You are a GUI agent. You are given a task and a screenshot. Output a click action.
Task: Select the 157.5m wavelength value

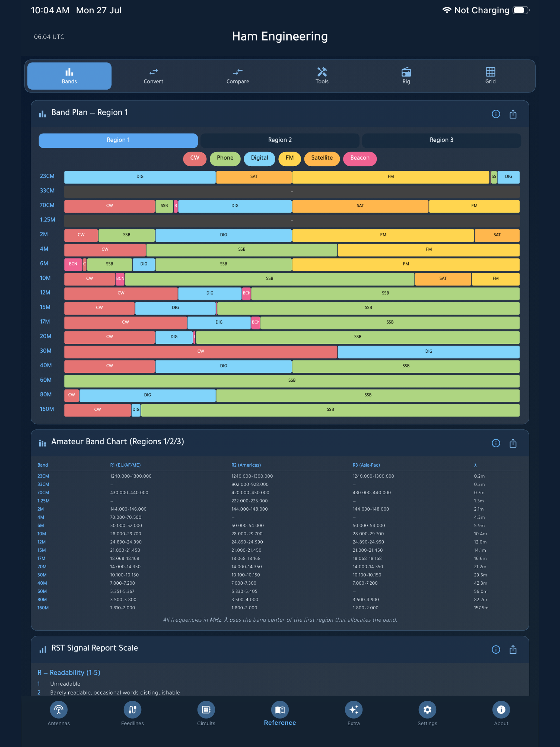click(481, 608)
